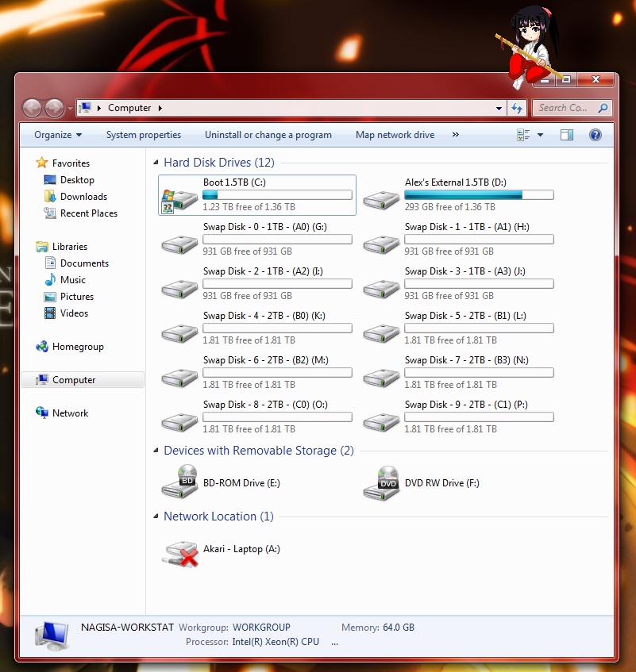Open address bar history dropdown arrow

tap(499, 108)
